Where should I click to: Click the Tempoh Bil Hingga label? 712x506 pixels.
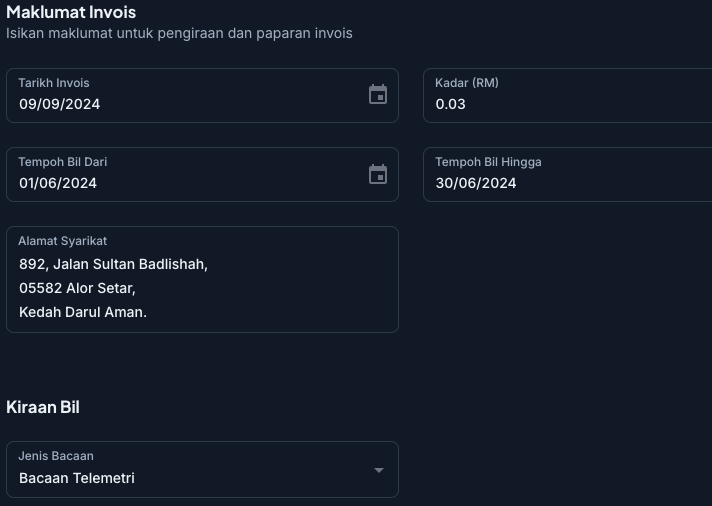488,162
